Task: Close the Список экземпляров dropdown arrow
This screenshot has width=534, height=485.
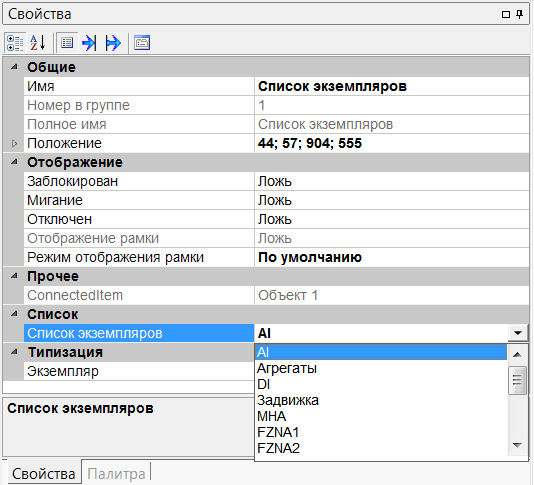Action: coord(518,333)
